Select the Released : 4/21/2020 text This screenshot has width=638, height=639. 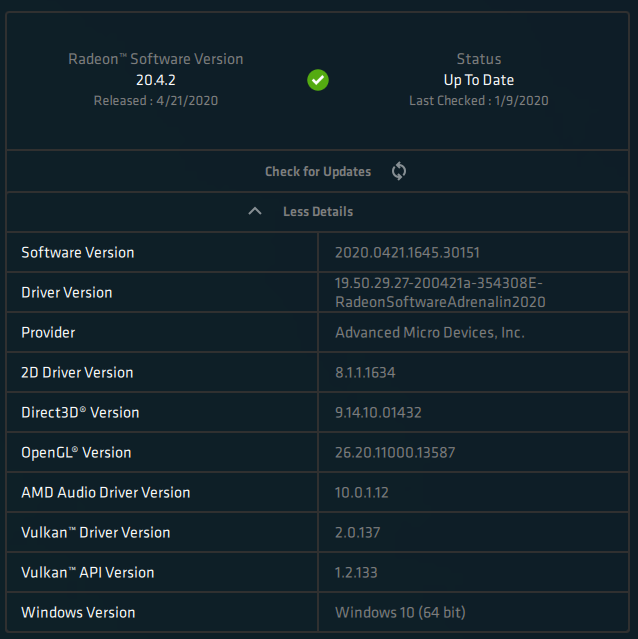pyautogui.click(x=156, y=101)
